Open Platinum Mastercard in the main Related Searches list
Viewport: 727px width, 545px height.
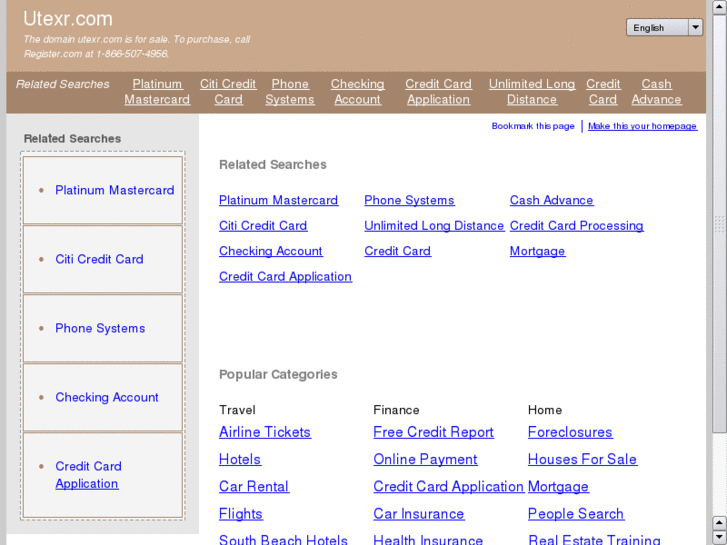(279, 200)
